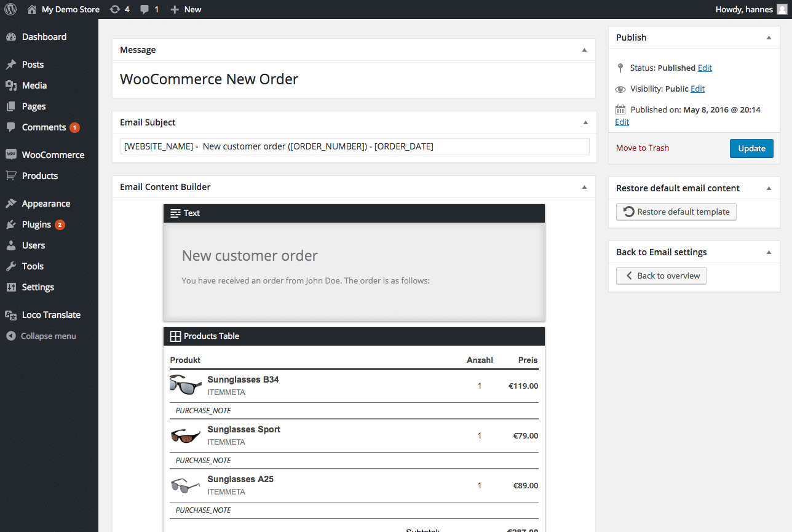Image resolution: width=792 pixels, height=532 pixels.
Task: Collapse the Message panel
Action: click(585, 50)
